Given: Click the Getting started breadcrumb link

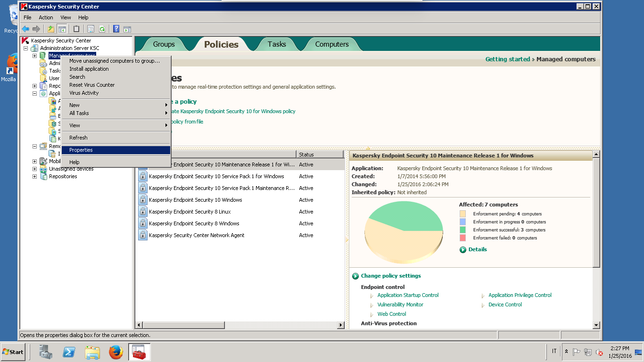Looking at the screenshot, I should click(x=508, y=59).
